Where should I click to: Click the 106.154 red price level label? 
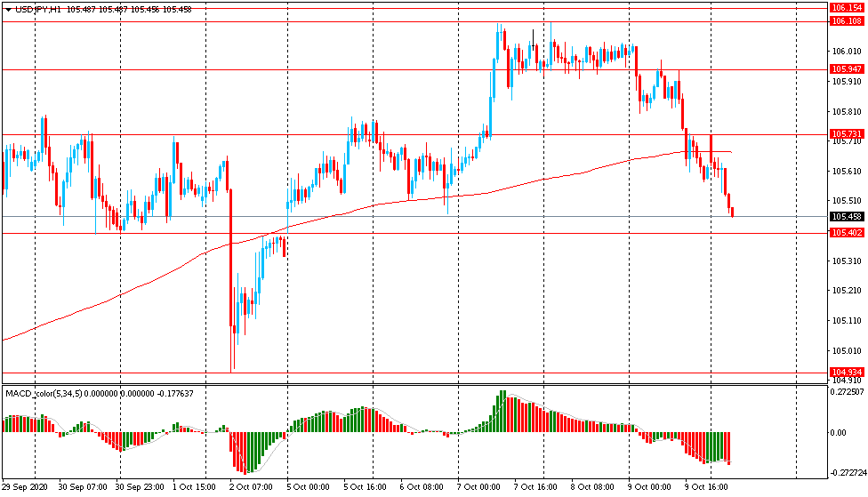(x=847, y=8)
